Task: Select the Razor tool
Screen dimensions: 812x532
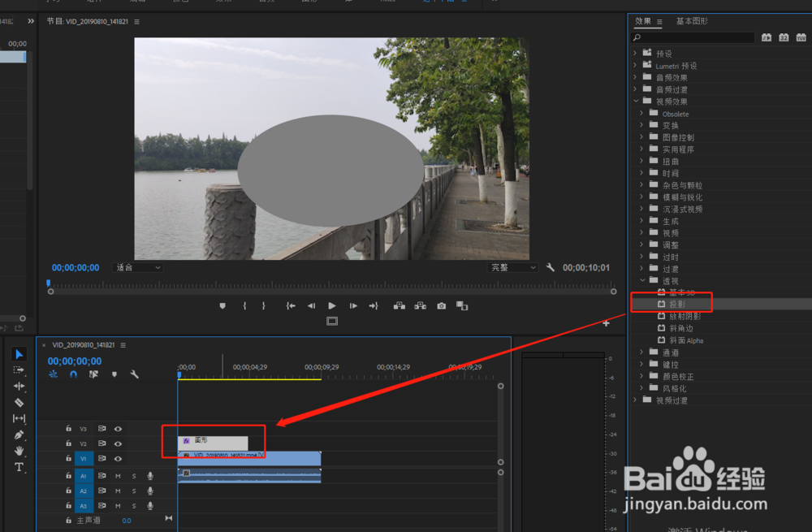Action: (x=19, y=403)
